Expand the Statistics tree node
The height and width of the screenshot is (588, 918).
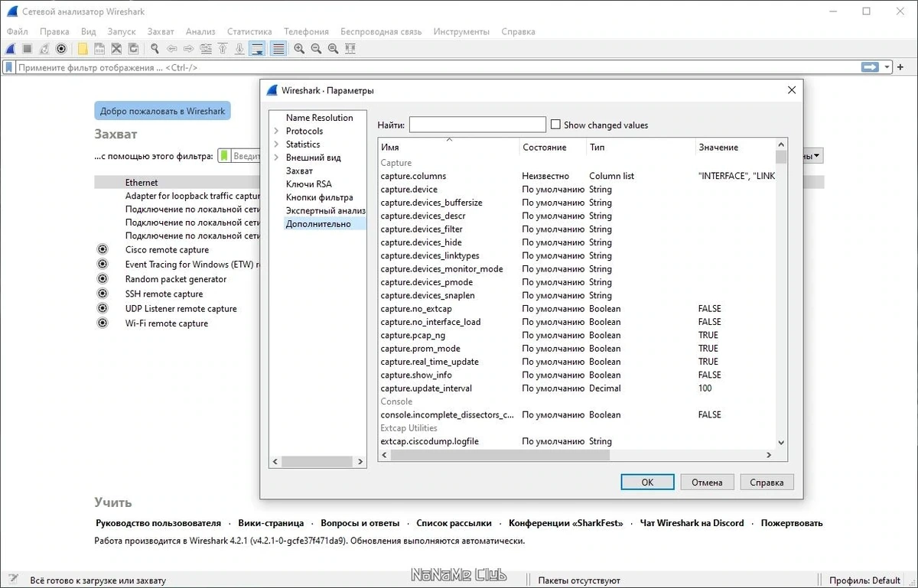[x=276, y=144]
